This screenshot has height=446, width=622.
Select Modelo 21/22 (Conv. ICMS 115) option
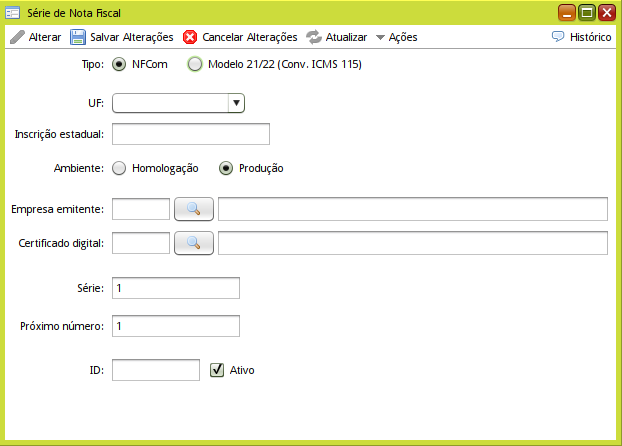click(x=194, y=65)
